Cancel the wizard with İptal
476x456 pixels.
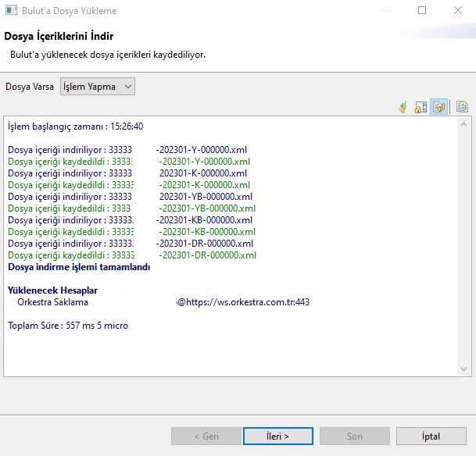431,436
